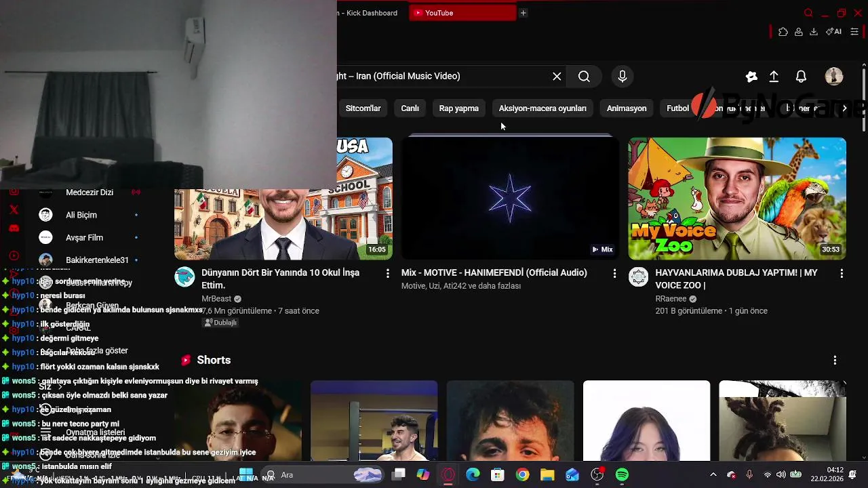Open the fourth Short with the woman's face
The height and width of the screenshot is (488, 868).
tap(646, 421)
